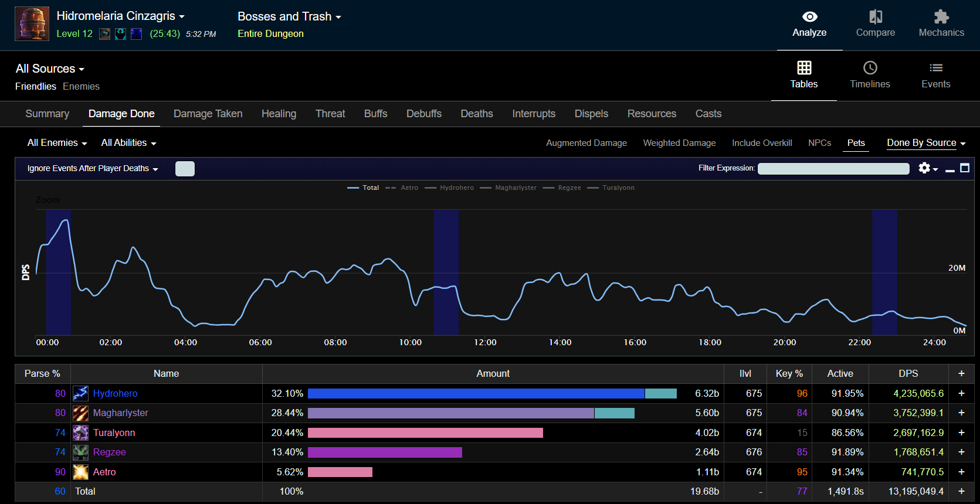Expand Regzee row with plus icon
The image size is (980, 504).
click(x=961, y=452)
